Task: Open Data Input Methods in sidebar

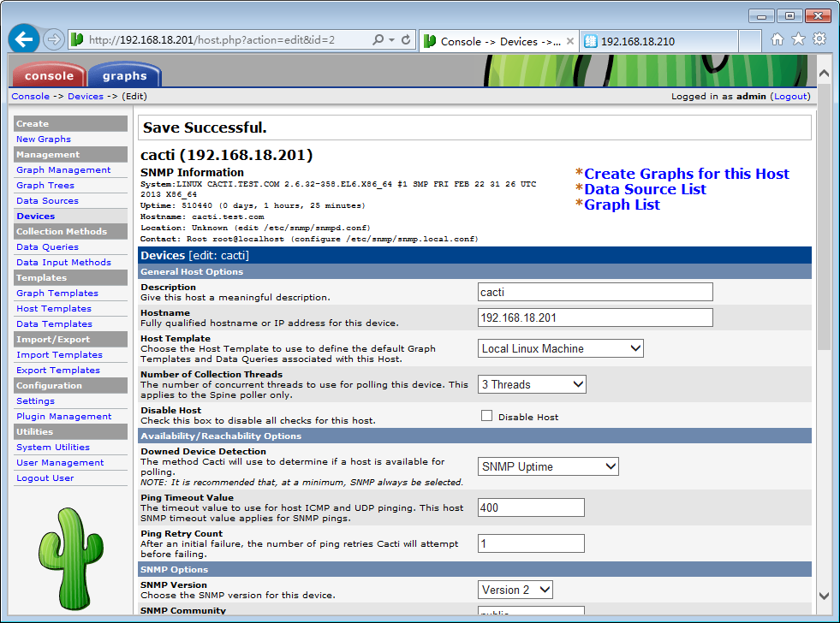Action: (x=63, y=262)
